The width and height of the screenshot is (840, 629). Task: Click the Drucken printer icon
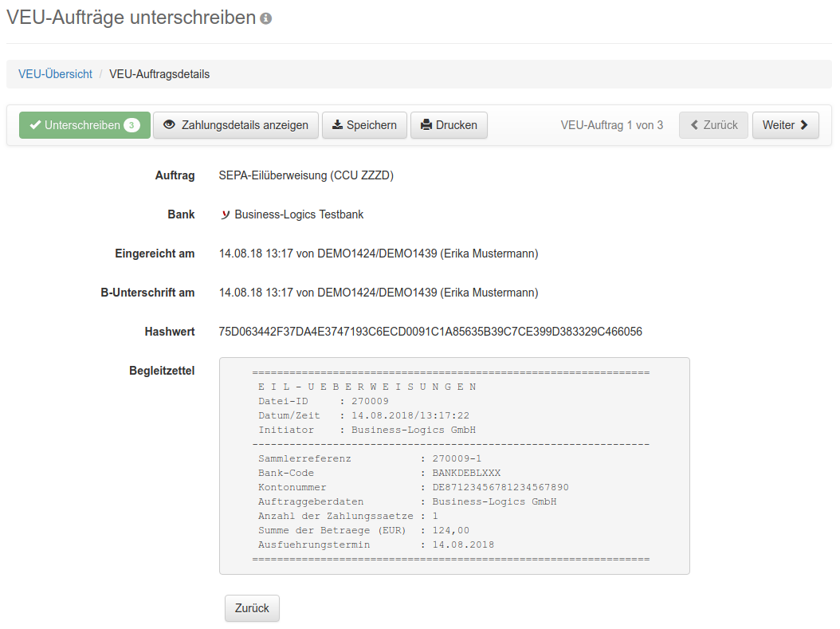pos(426,125)
